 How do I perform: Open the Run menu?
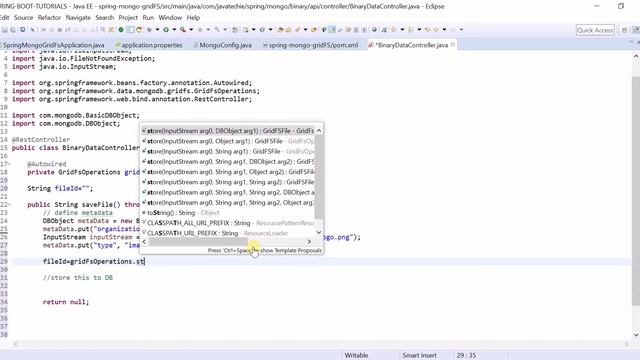click(x=148, y=18)
